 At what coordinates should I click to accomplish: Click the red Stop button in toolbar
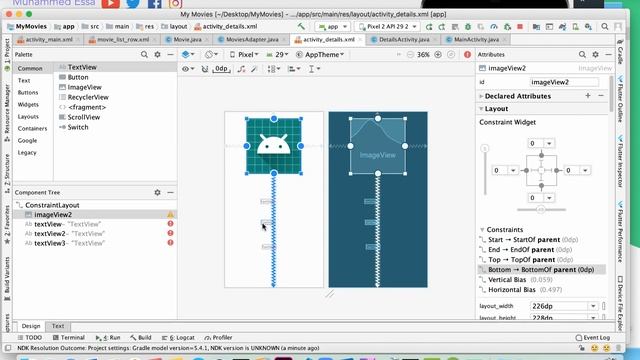pos(520,27)
